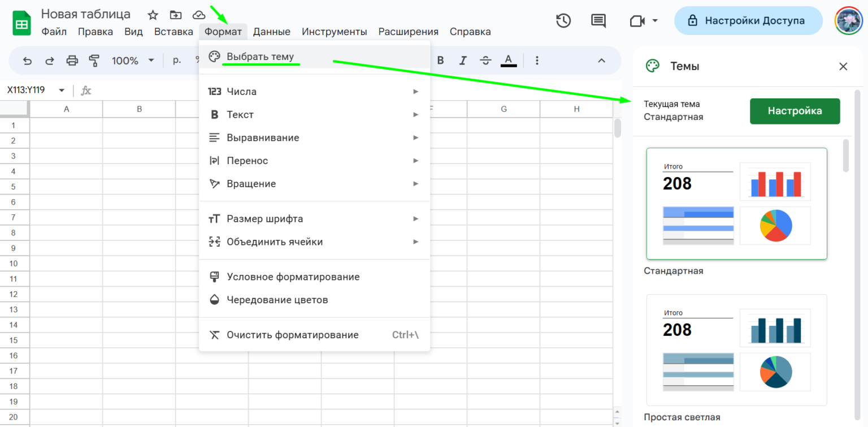Expand the Перенос submenu
Screen dimensions: 868x427
(314, 161)
